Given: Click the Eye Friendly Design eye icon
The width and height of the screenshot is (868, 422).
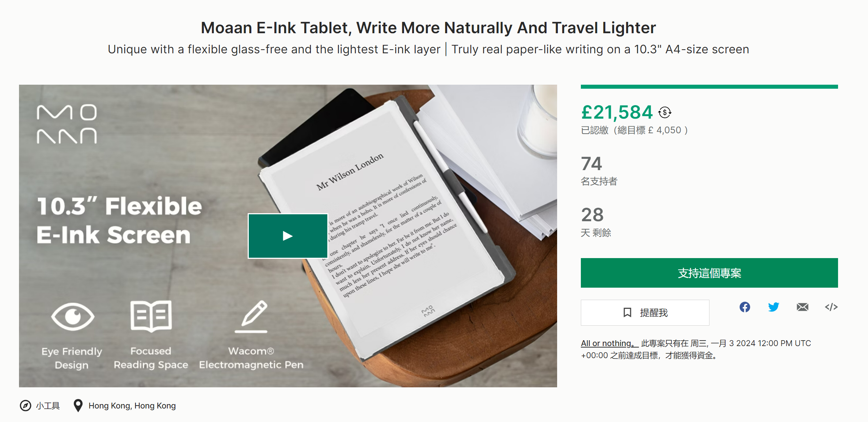Looking at the screenshot, I should coord(73,316).
